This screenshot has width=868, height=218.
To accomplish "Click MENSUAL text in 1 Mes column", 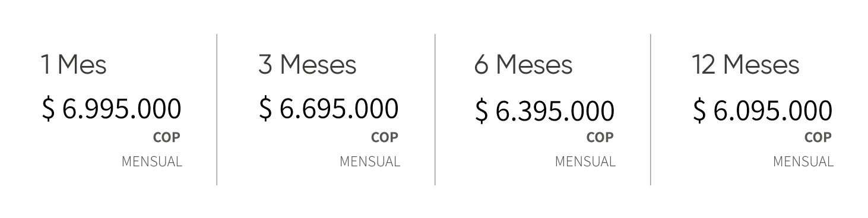I will 152,162.
